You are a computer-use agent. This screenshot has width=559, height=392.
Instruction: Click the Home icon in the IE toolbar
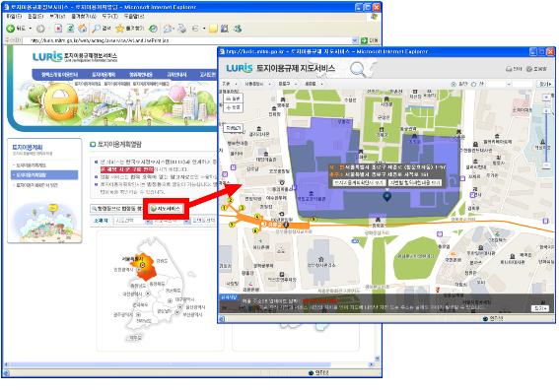(x=83, y=29)
